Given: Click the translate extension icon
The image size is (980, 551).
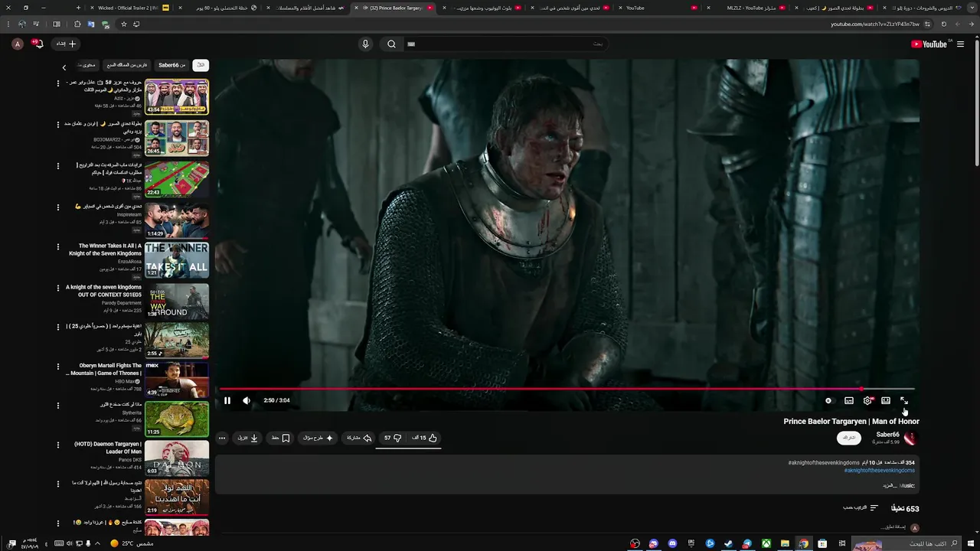Looking at the screenshot, I should tap(91, 24).
